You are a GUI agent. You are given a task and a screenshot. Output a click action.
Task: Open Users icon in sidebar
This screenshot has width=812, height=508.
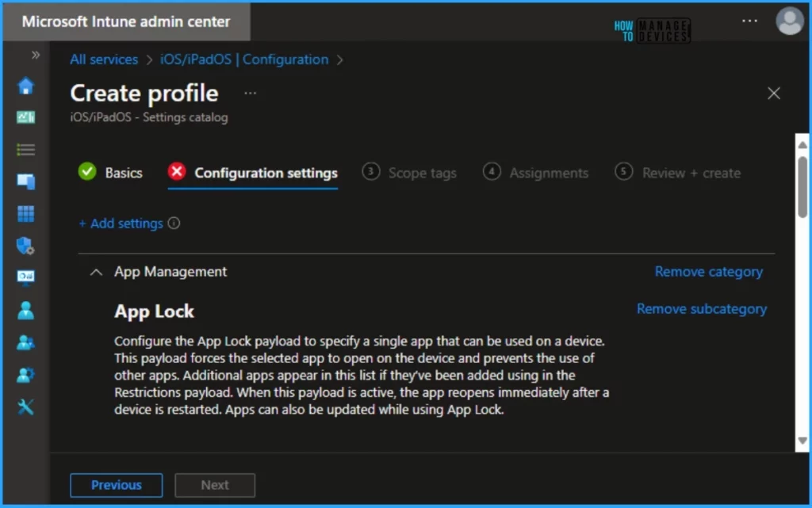point(25,311)
